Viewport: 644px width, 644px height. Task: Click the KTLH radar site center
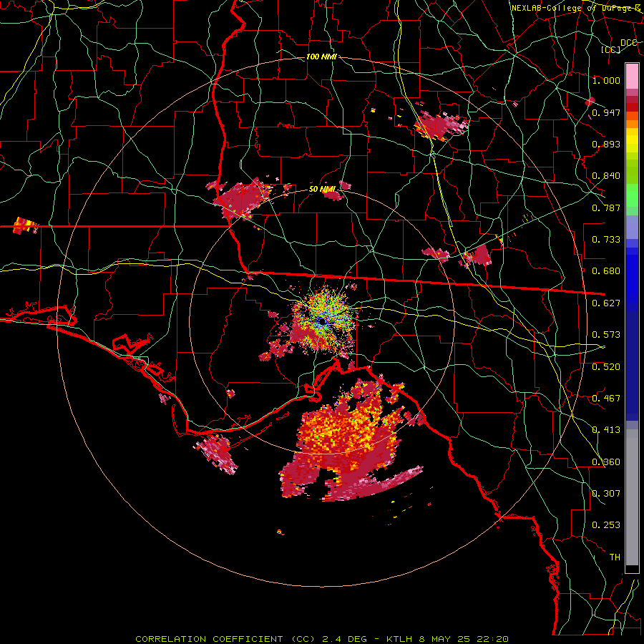click(323, 321)
